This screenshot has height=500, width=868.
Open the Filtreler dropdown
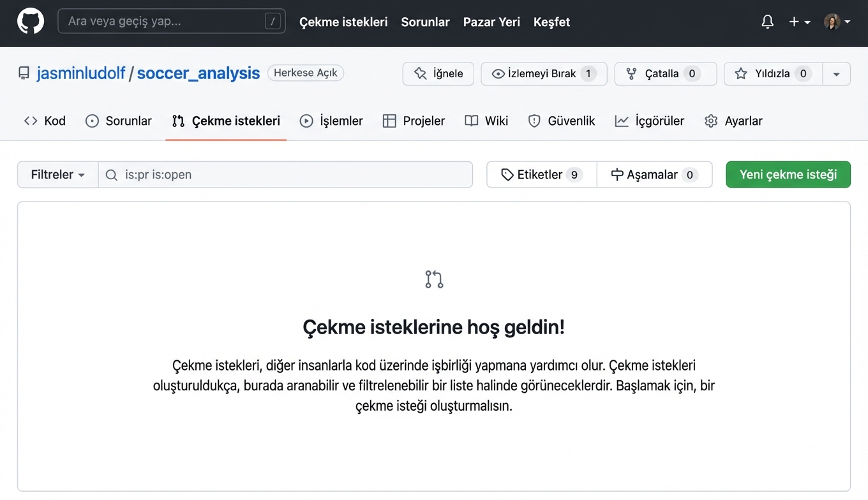click(57, 174)
